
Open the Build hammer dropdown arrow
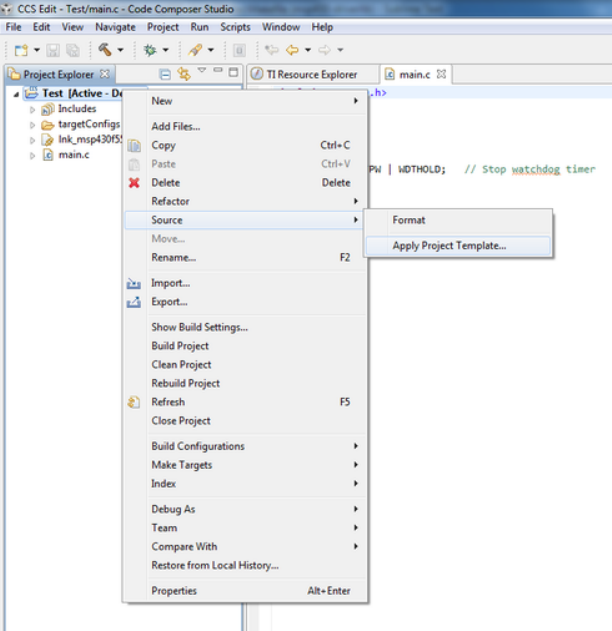[x=120, y=50]
